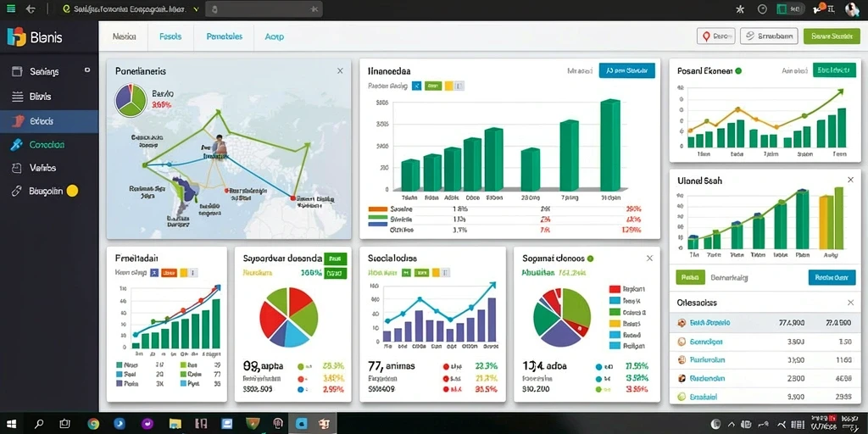Click the back arrow in the top bar

31,8
